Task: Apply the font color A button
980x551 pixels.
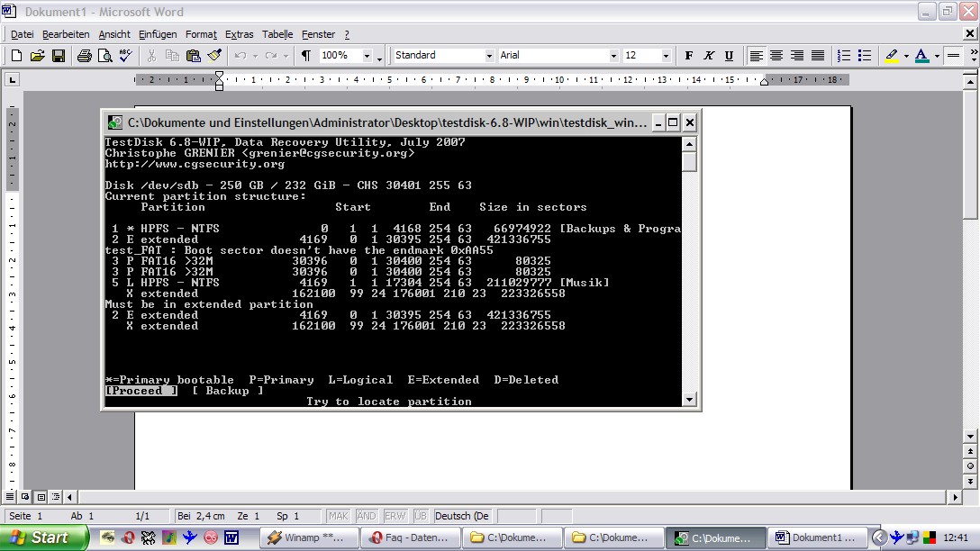Action: pyautogui.click(x=921, y=56)
